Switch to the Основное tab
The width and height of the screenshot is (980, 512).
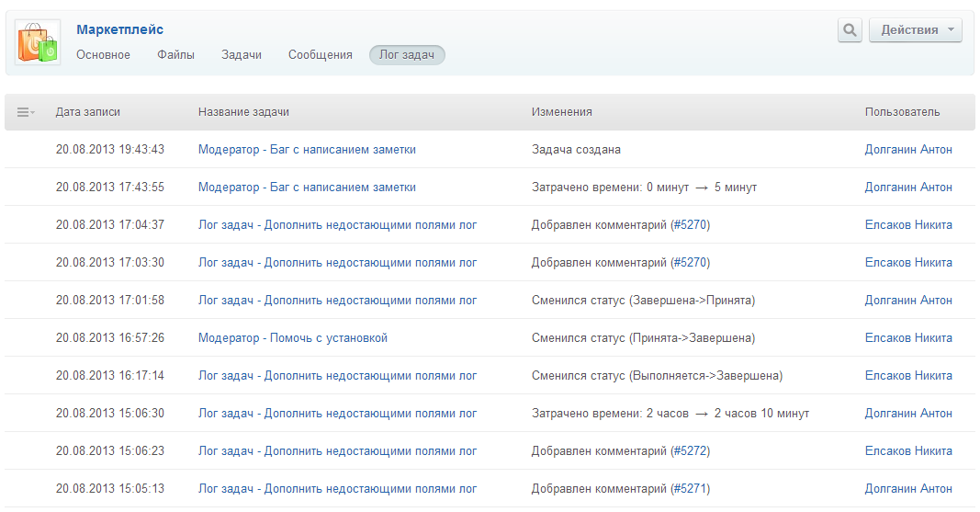103,55
